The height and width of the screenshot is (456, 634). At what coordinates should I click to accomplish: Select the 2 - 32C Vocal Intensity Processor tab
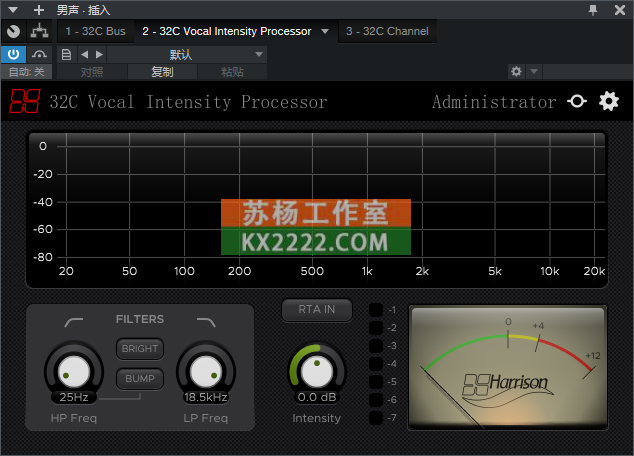point(226,31)
